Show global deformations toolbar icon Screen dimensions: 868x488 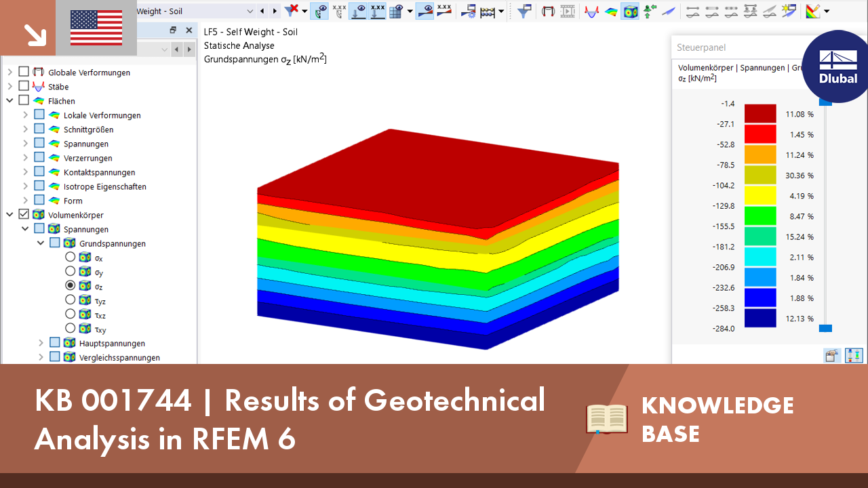click(x=549, y=11)
